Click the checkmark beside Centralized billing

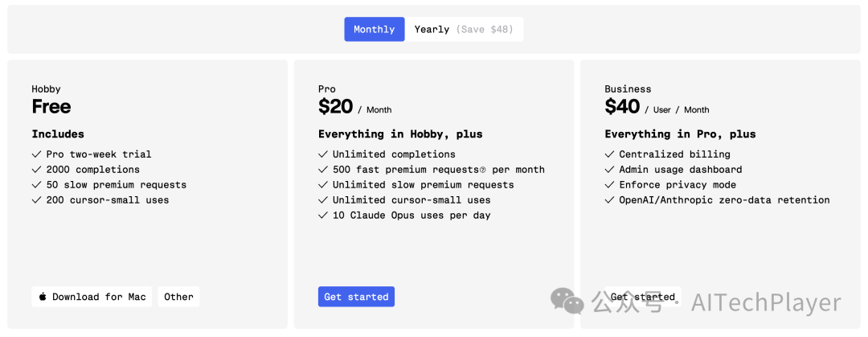pos(609,154)
